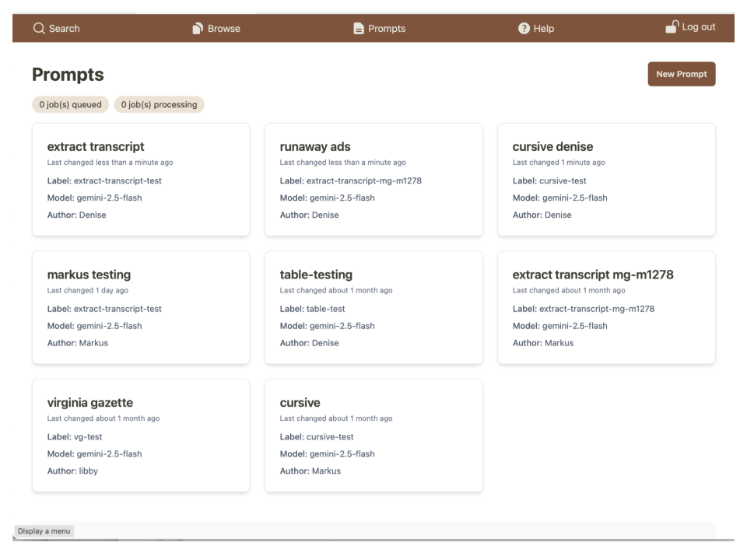Go to the Browse menu item
The image size is (747, 560).
[x=223, y=28]
